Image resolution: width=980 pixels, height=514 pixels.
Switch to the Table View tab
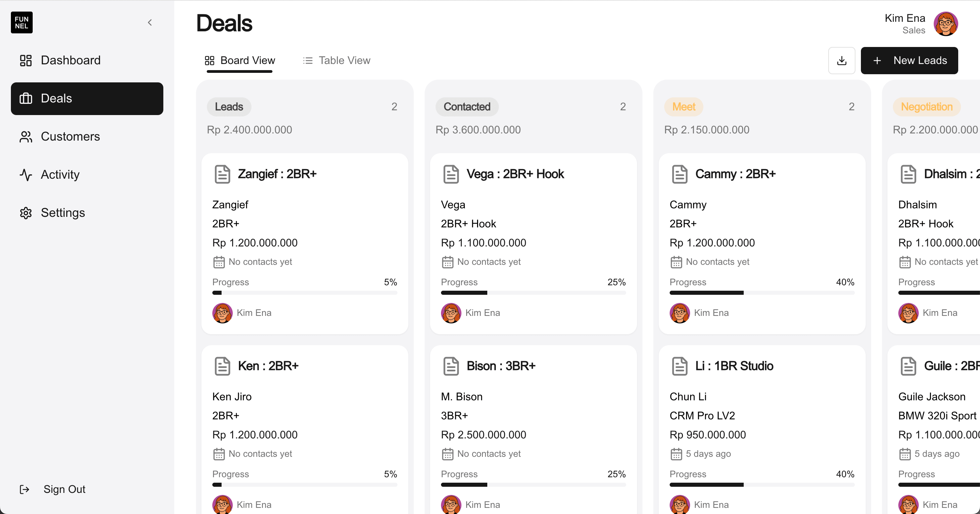coord(337,61)
